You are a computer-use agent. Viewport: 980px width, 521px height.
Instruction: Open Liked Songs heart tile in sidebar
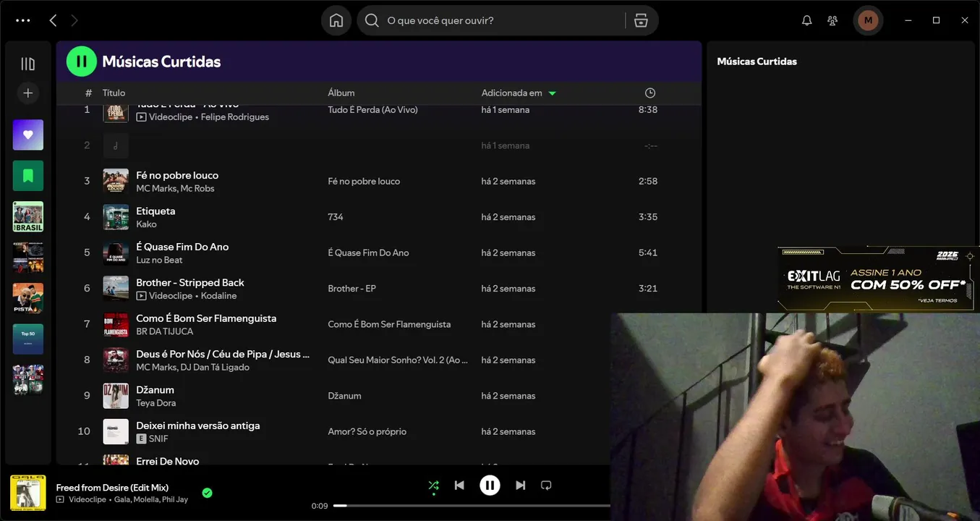pyautogui.click(x=28, y=135)
